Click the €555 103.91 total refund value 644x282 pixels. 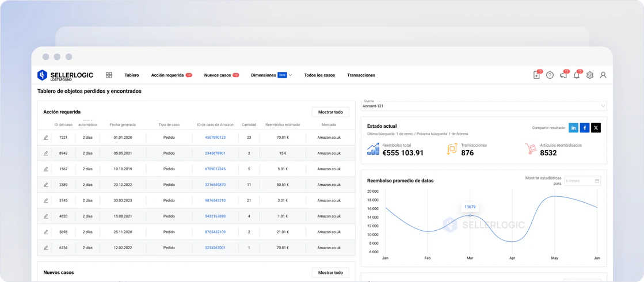click(402, 153)
